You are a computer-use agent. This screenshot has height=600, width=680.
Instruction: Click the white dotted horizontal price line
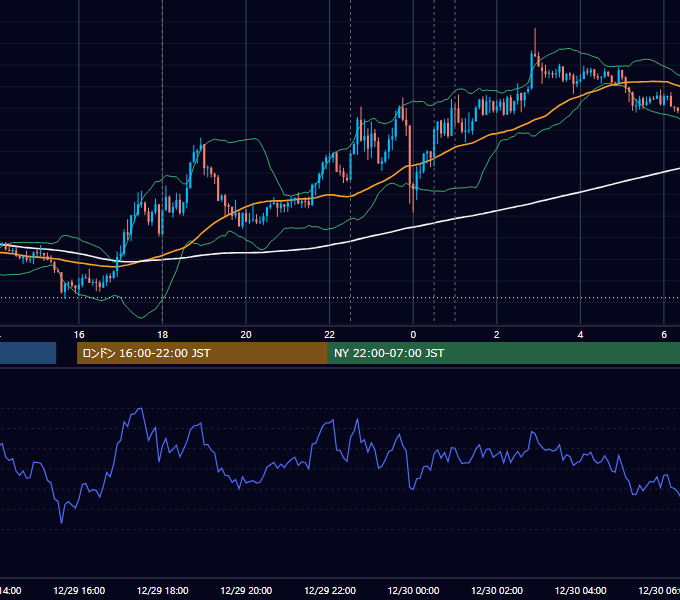pos(340,298)
